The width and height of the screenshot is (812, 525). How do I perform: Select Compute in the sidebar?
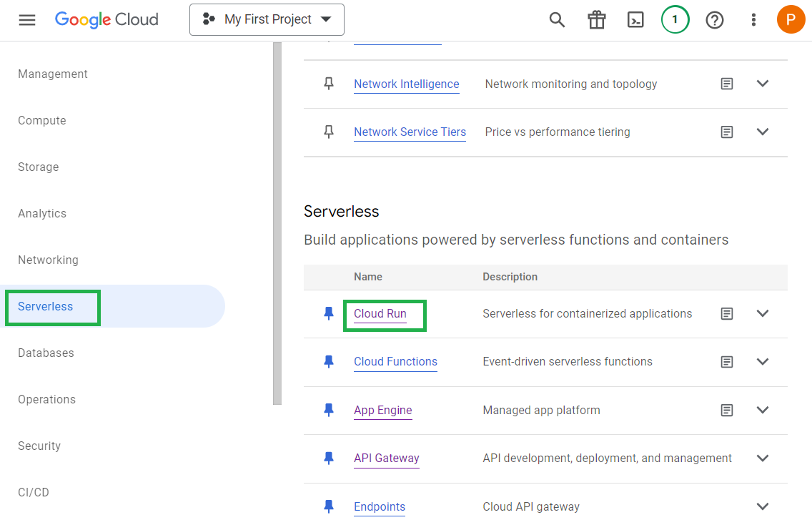point(42,121)
